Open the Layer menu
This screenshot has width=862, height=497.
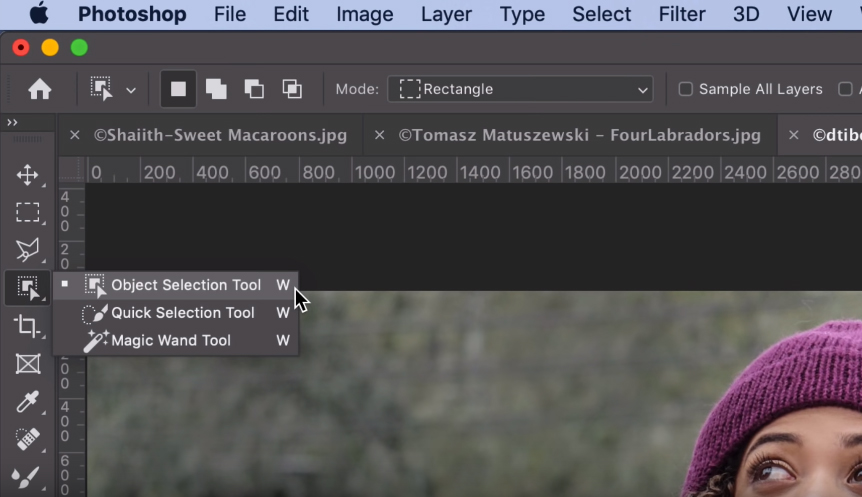click(446, 14)
